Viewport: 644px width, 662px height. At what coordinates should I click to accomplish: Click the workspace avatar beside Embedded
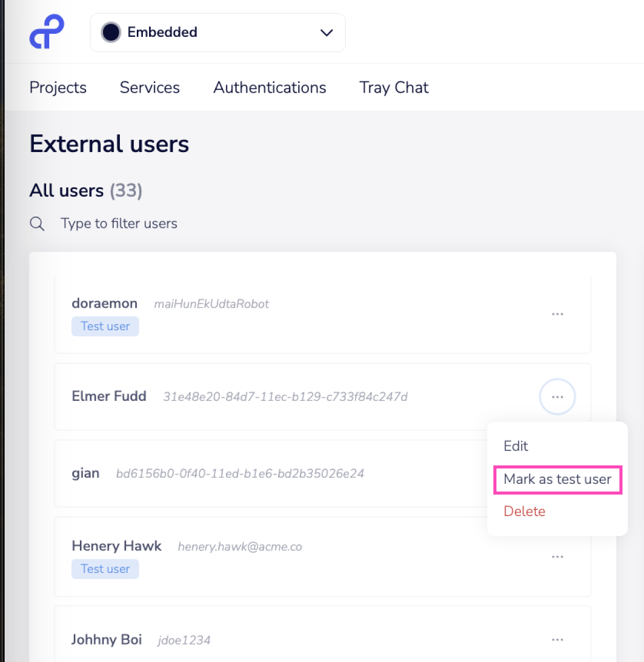(111, 32)
